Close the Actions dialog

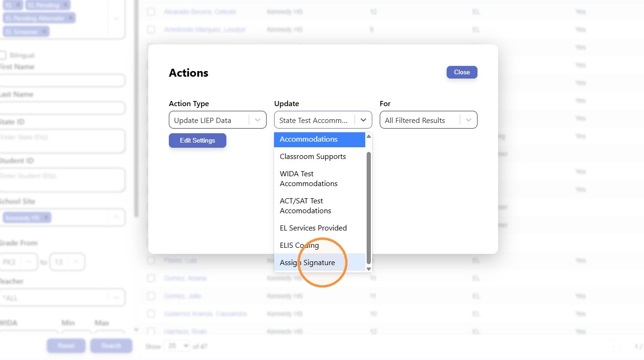pos(462,72)
